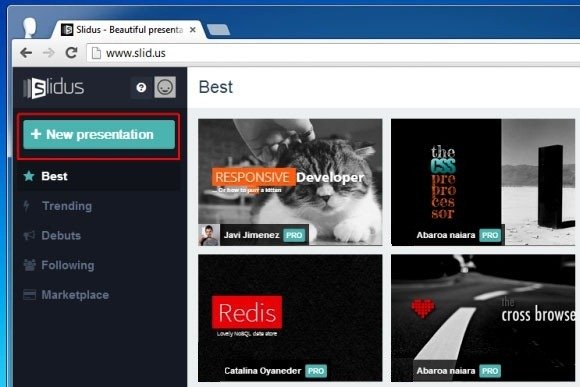Viewport: 580px width, 387px height.
Task: Click the red Redis title box
Action: point(247,312)
